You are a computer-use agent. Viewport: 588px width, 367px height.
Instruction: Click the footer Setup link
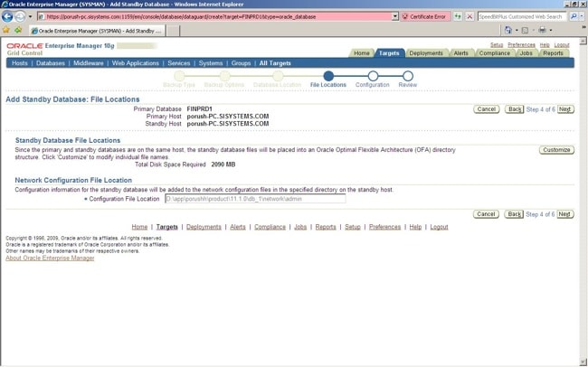353,227
